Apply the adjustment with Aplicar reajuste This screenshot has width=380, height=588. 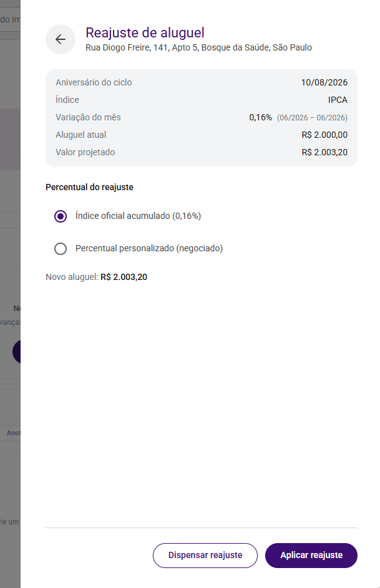point(311,556)
